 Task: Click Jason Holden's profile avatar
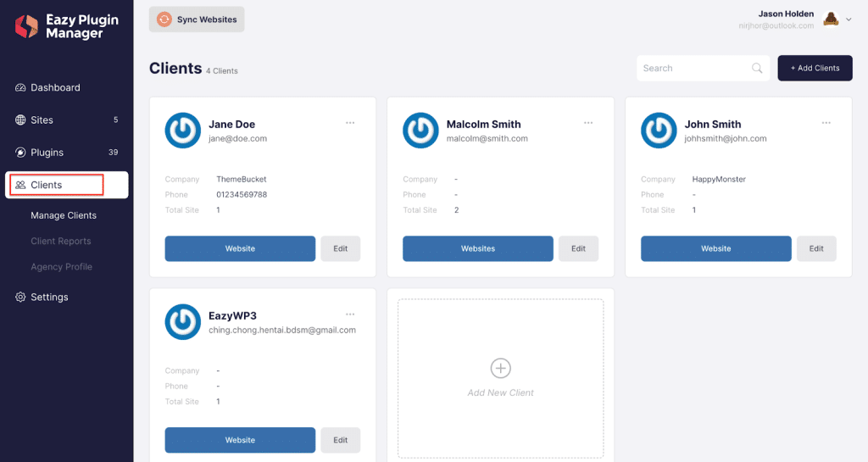831,19
